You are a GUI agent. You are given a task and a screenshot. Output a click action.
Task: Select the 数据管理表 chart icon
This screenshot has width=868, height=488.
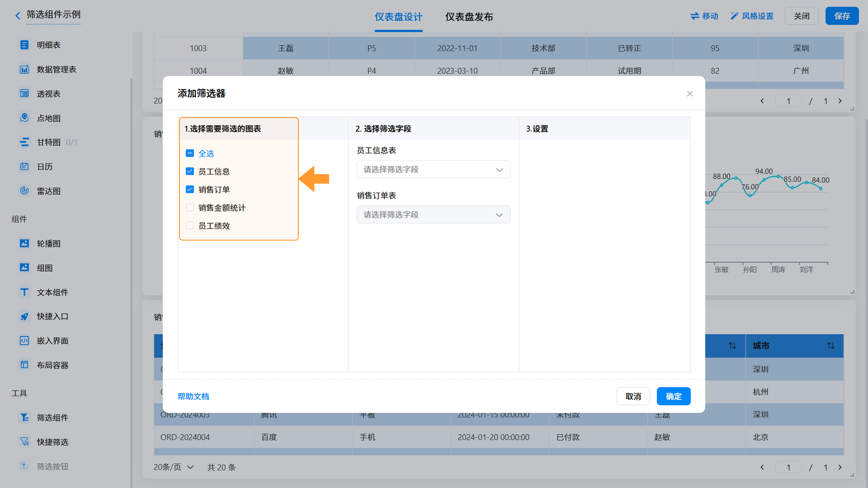24,69
